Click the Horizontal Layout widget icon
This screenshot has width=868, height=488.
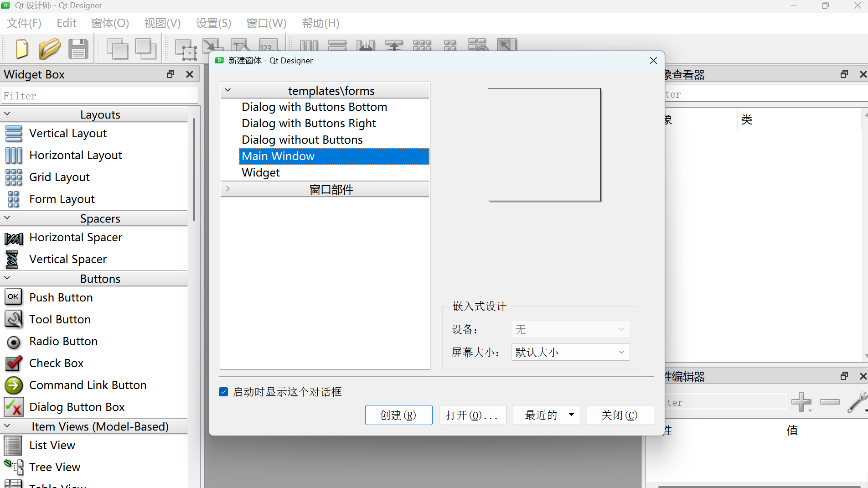pyautogui.click(x=14, y=156)
